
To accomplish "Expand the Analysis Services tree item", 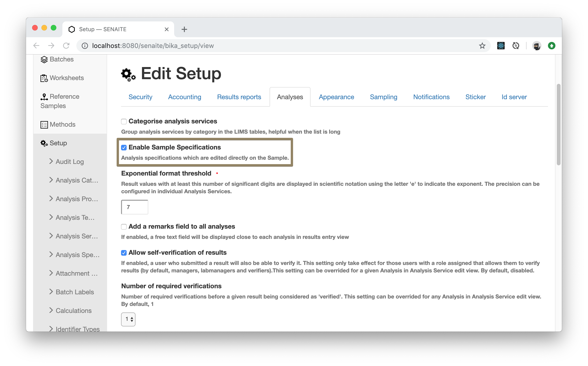I will (x=50, y=236).
